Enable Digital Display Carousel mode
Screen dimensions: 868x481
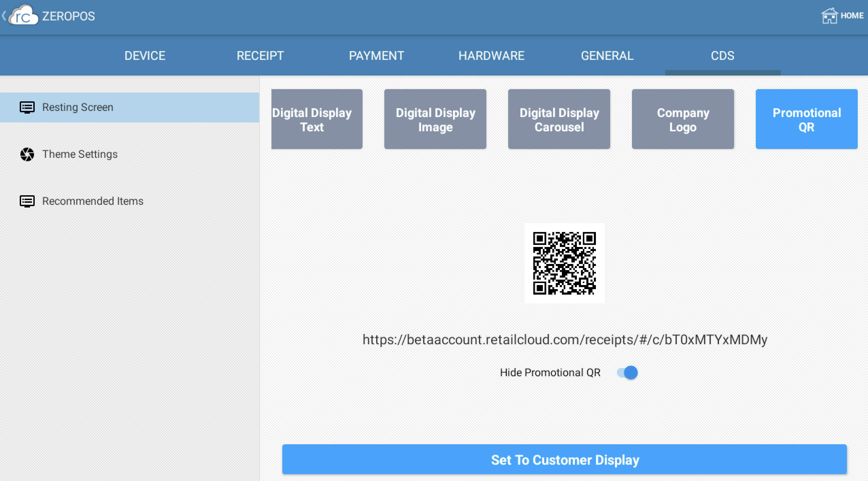pyautogui.click(x=559, y=119)
